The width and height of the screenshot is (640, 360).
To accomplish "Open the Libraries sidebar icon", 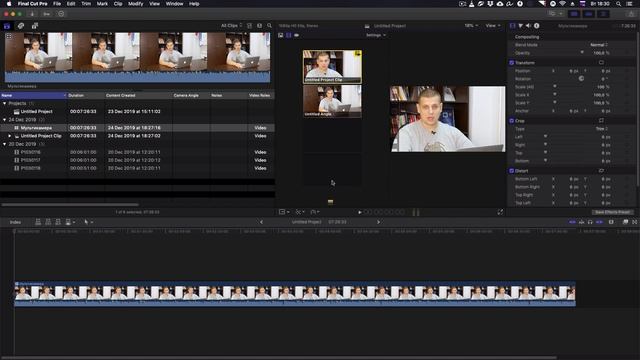I will coord(7,26).
